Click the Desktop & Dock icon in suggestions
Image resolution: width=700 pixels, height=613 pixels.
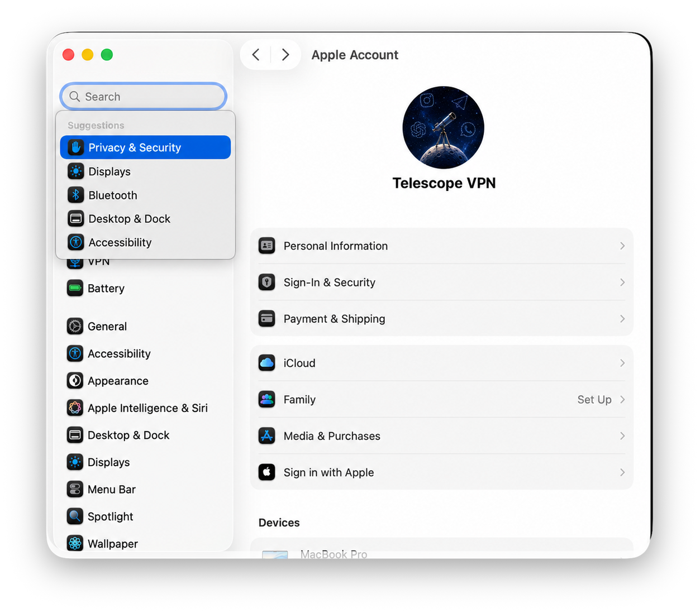click(x=76, y=219)
